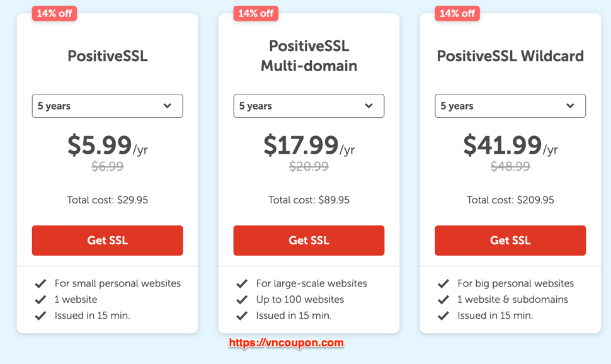Click checkmark by Multi-domain 'Issued in 15 min.'

242,316
